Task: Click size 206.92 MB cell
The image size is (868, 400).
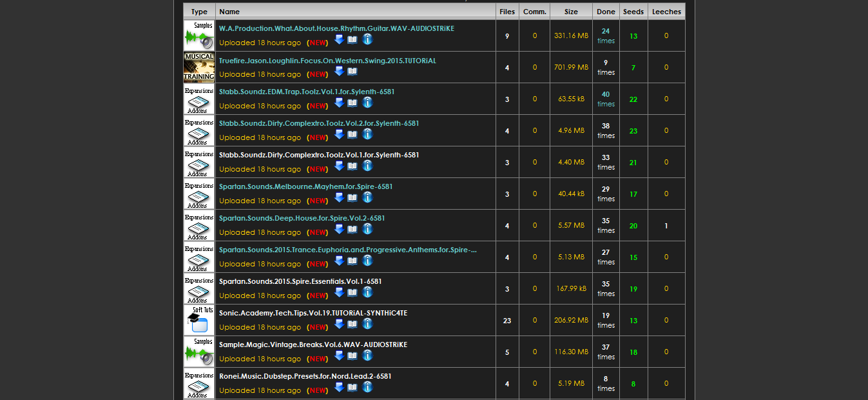Action: point(571,320)
